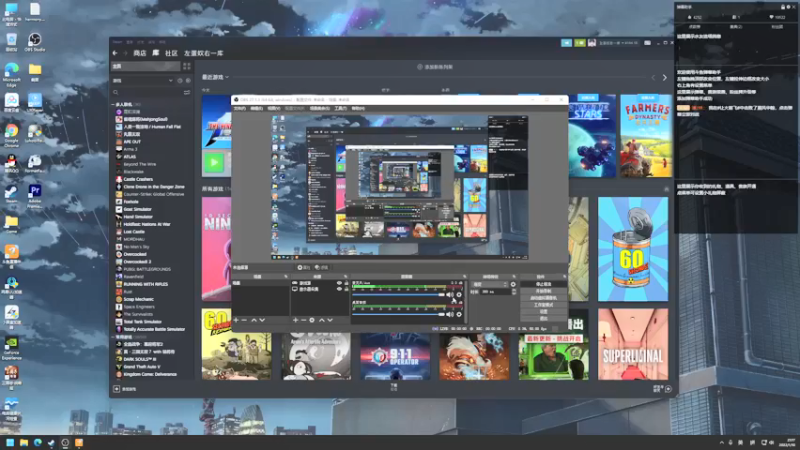
Task: Toggle lock on display capture source
Action: pyautogui.click(x=346, y=289)
